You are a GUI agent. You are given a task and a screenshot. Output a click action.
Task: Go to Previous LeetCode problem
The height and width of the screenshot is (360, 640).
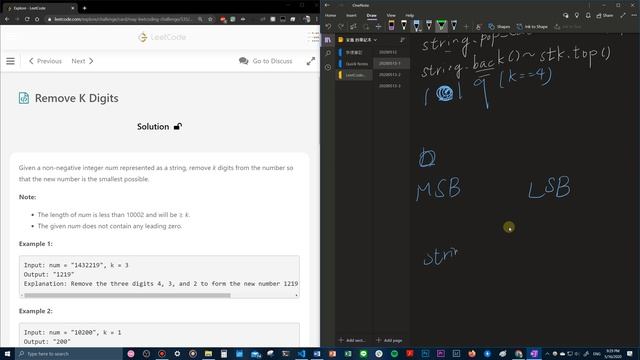(x=45, y=61)
